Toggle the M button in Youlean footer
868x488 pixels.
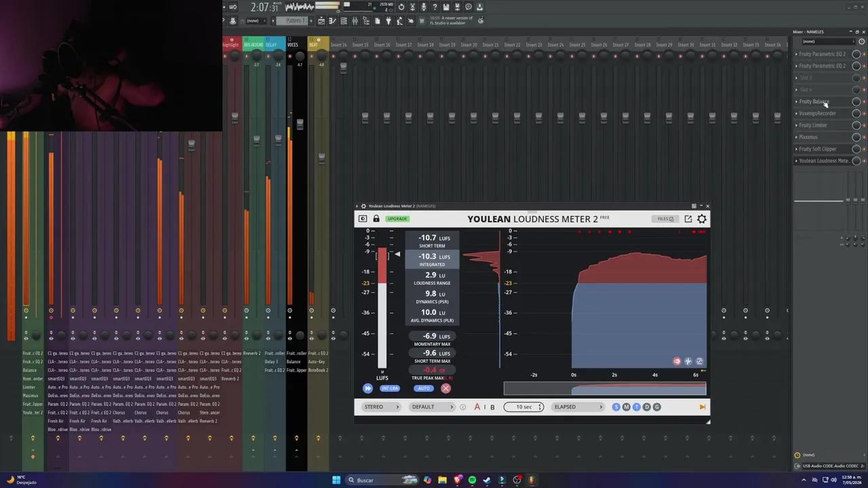click(627, 407)
